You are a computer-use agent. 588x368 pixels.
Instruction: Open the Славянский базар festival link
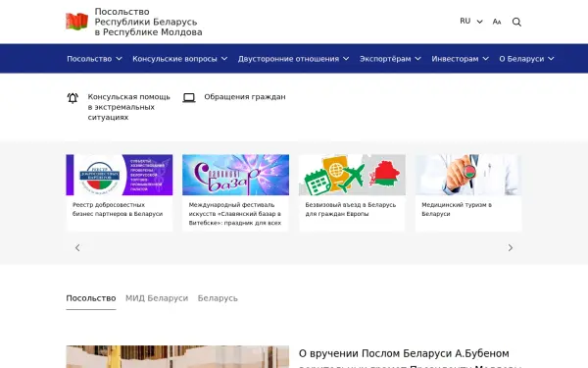click(x=235, y=214)
